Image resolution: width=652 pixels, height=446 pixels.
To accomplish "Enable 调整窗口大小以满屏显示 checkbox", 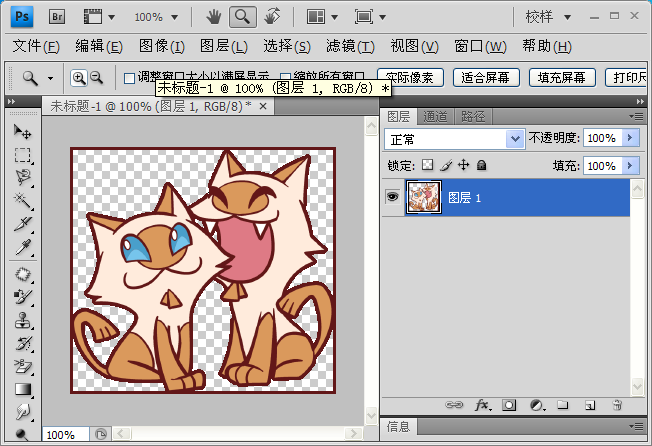I will click(129, 78).
